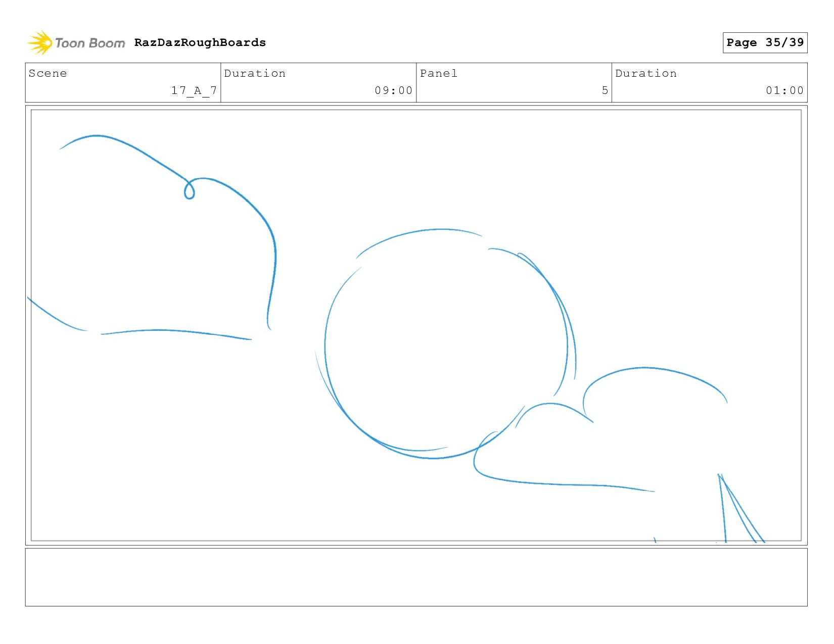Image resolution: width=834 pixels, height=644 pixels.
Task: Click the storyboard sketch panel
Action: [x=416, y=325]
